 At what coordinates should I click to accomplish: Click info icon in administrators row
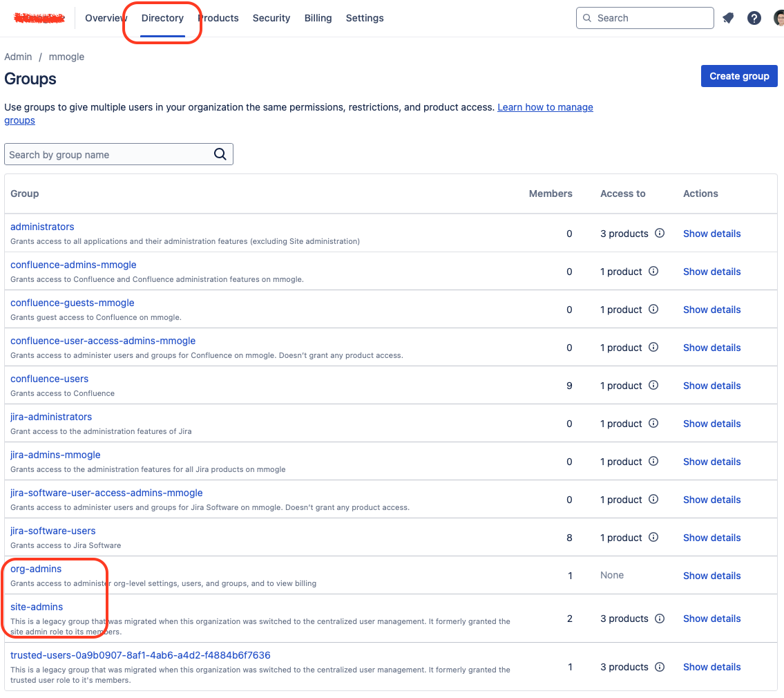click(660, 233)
